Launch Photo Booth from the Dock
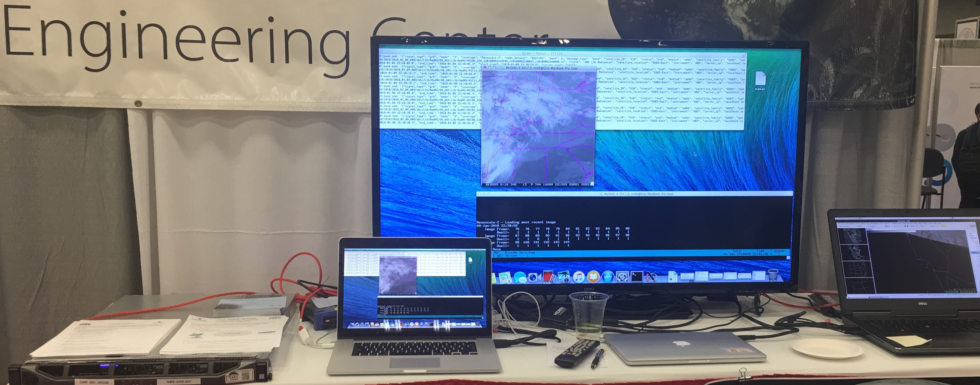The width and height of the screenshot is (980, 385). point(549,277)
